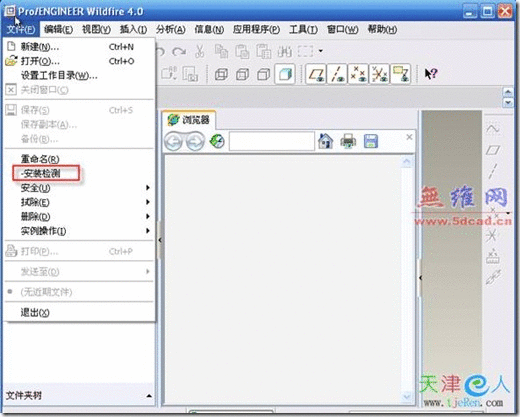Select no hidden display mode icon

(x=264, y=74)
